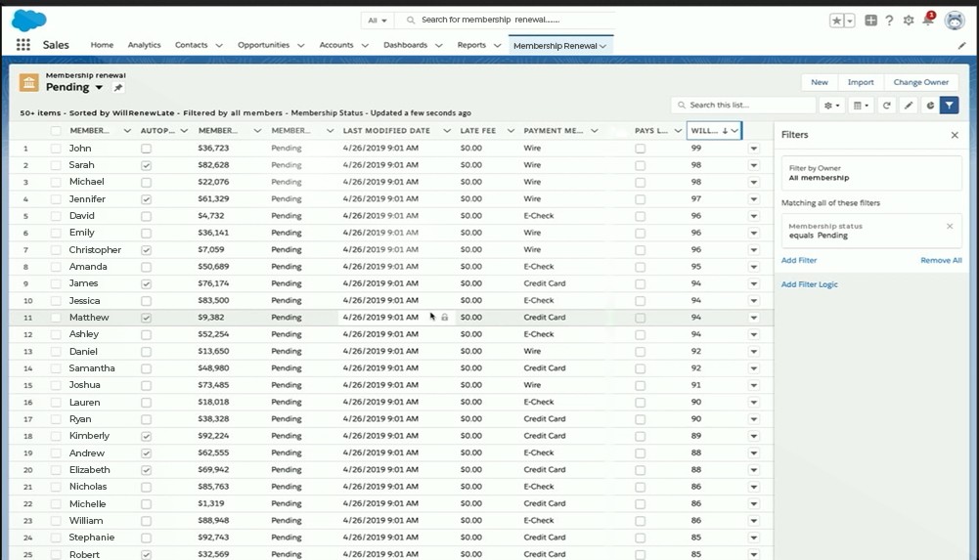Open the Favorites list dropdown arrow
The height and width of the screenshot is (560, 979).
(x=850, y=21)
